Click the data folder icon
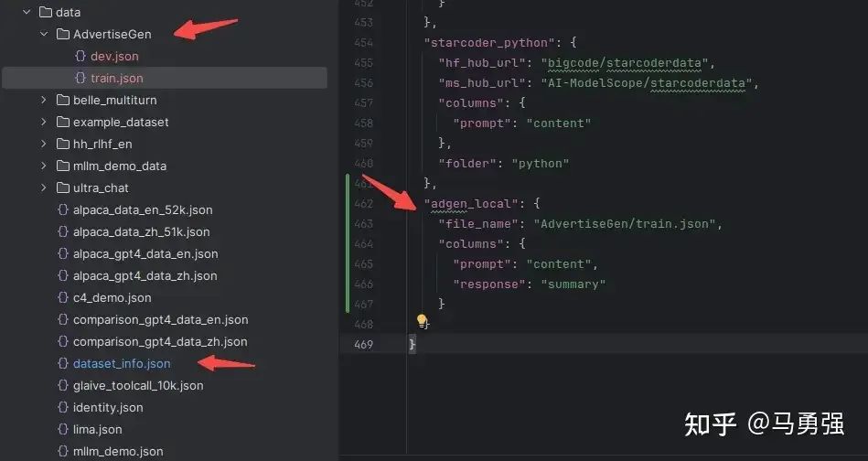Image resolution: width=868 pixels, height=461 pixels. [46, 12]
